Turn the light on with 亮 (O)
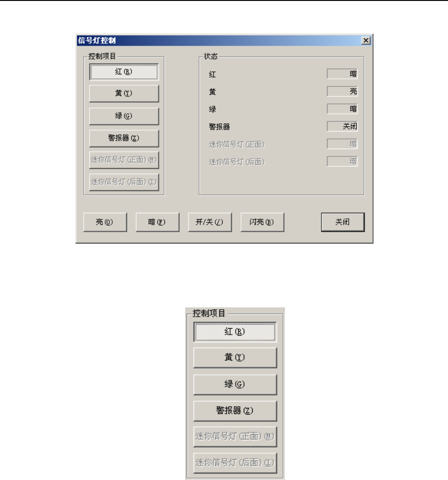The image size is (448, 480). (105, 222)
